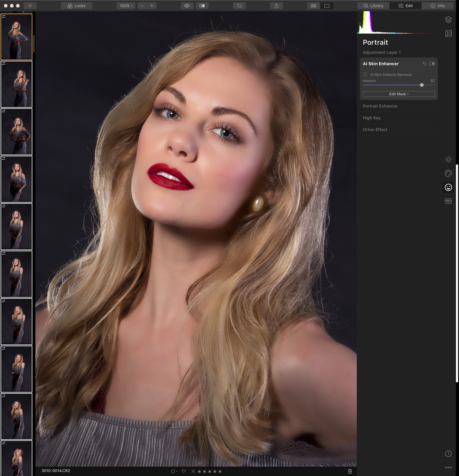This screenshot has width=459, height=476.
Task: Select the second thumbnail in filmstrip
Action: (x=17, y=84)
